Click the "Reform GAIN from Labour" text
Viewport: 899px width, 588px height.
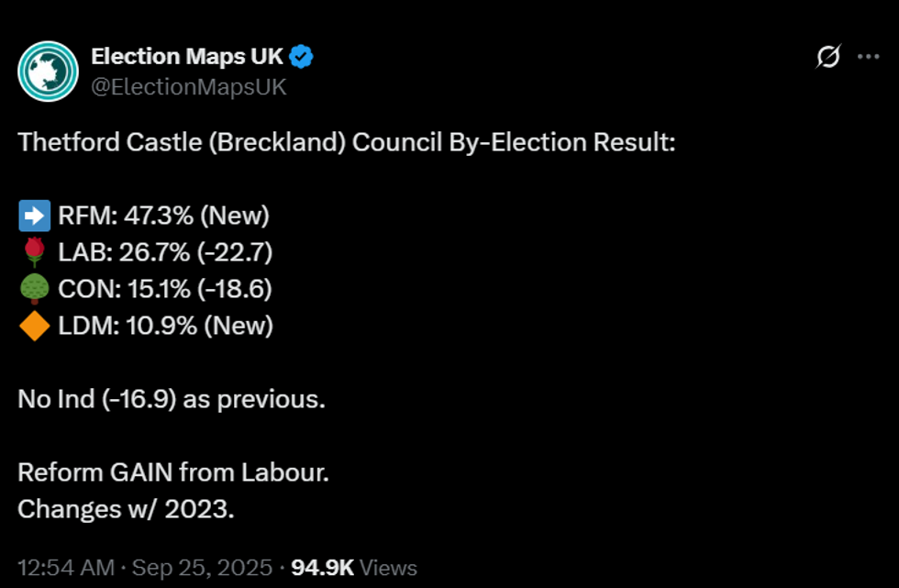click(173, 473)
